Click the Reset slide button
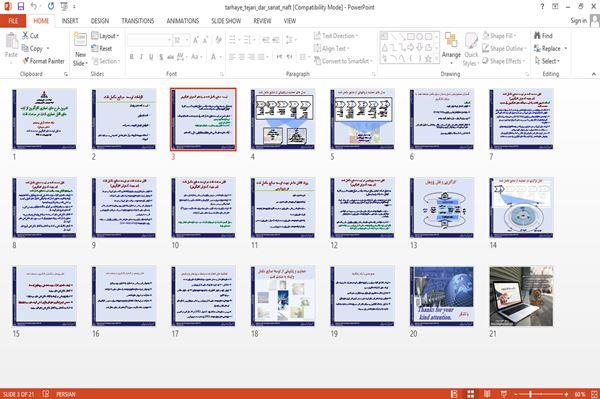The image size is (600, 399). 102,49
